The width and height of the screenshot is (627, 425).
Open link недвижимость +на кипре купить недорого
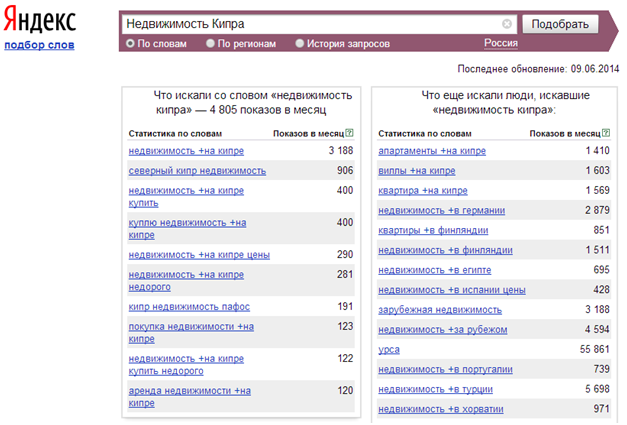pyautogui.click(x=186, y=365)
